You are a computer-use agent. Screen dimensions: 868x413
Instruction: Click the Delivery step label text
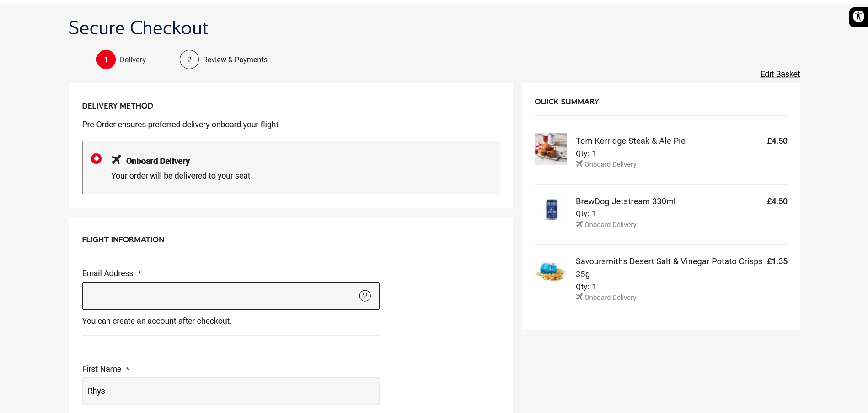pyautogui.click(x=133, y=60)
